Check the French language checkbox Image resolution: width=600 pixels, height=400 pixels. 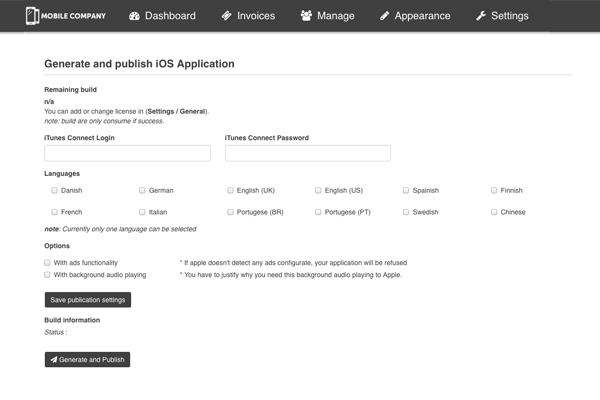click(x=54, y=212)
